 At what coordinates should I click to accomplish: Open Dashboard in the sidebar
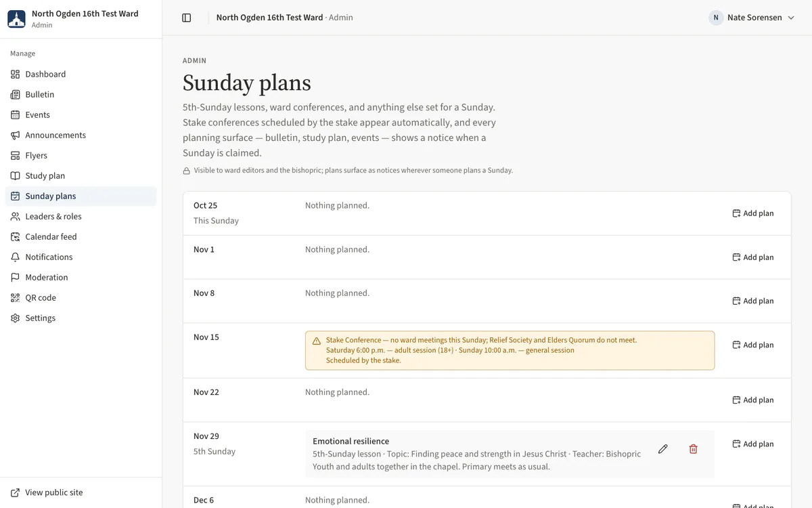pyautogui.click(x=81, y=75)
